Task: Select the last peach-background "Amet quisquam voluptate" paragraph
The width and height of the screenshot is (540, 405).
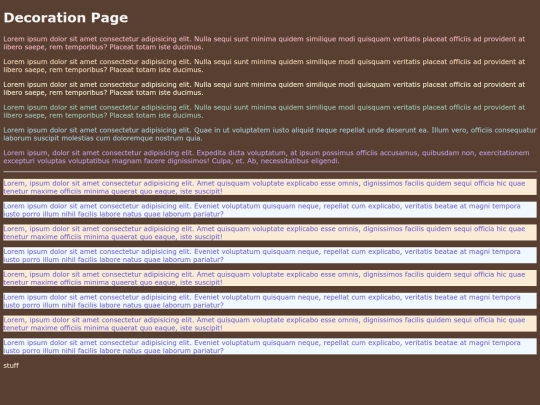Action: [270, 323]
